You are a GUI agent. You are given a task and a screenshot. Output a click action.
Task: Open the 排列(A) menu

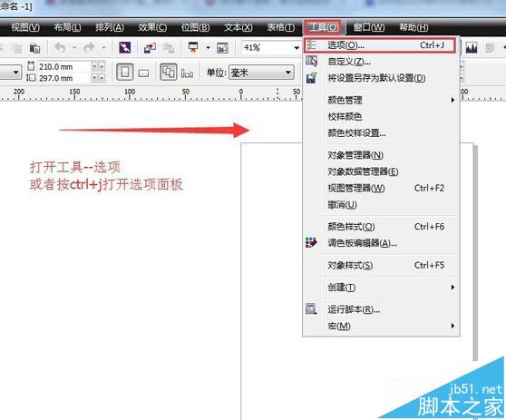[110, 27]
